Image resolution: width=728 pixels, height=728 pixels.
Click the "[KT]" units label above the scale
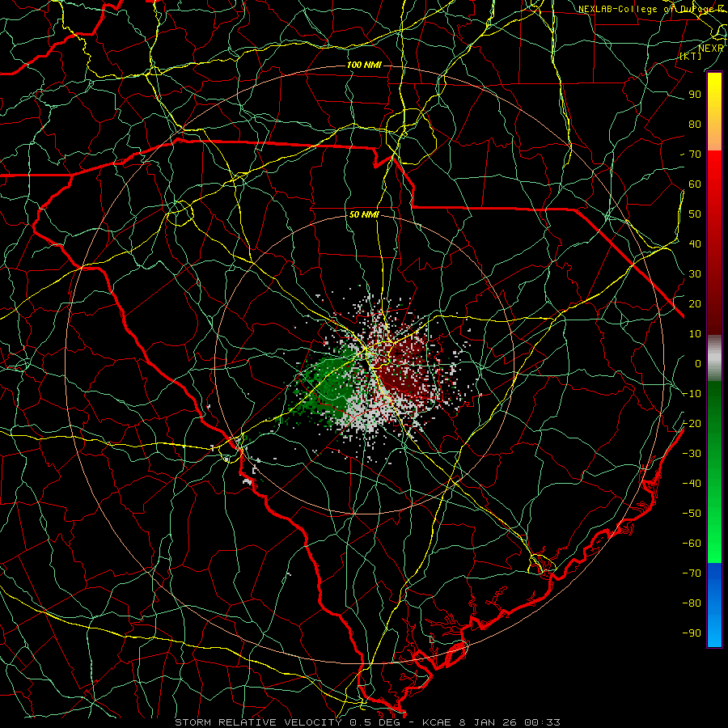691,56
